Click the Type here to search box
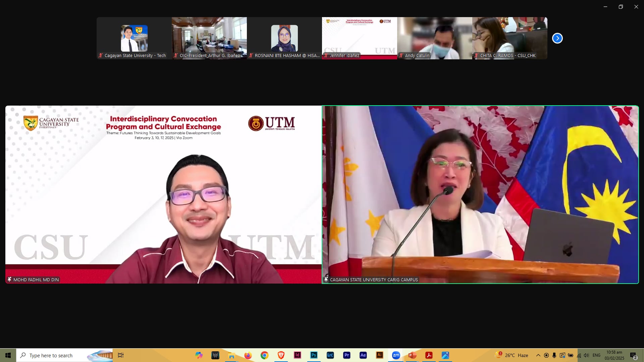 (x=64, y=355)
